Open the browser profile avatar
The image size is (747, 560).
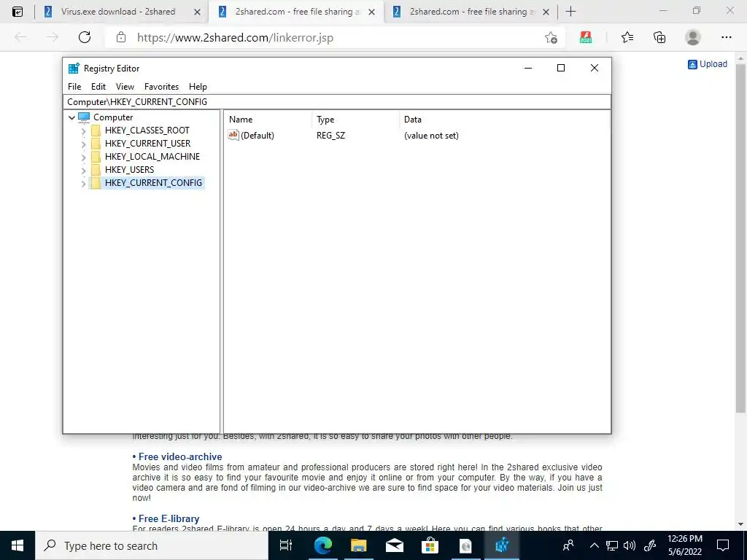693,37
